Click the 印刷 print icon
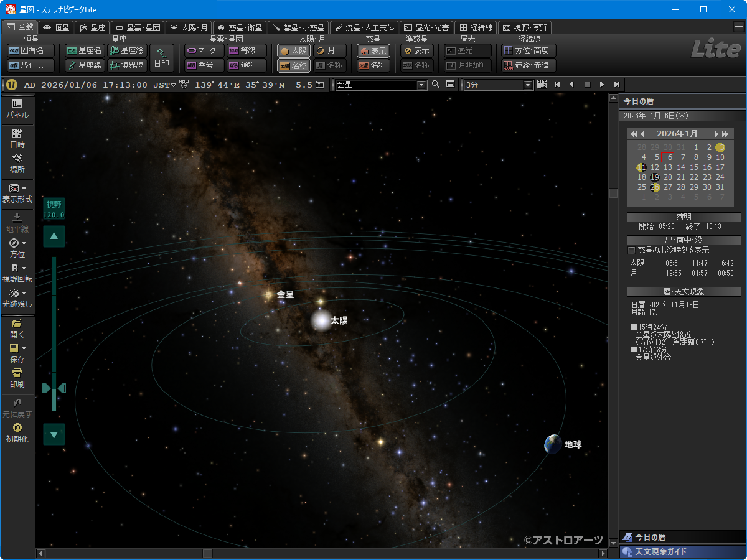The width and height of the screenshot is (747, 560). click(17, 378)
